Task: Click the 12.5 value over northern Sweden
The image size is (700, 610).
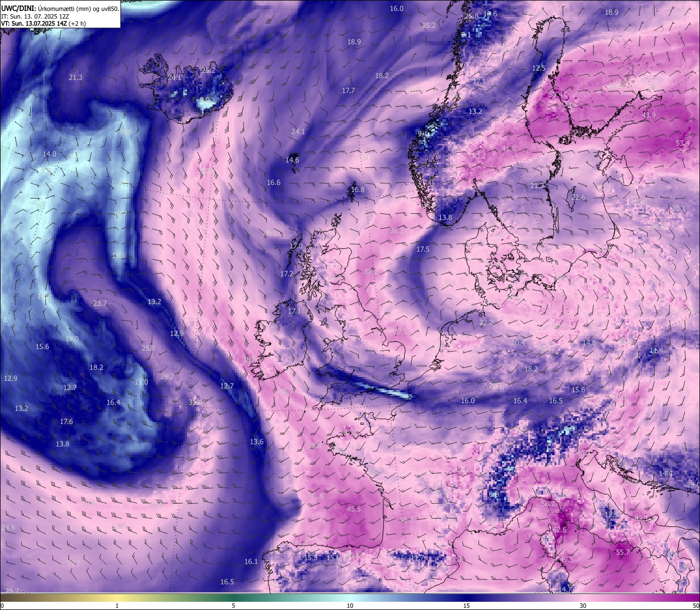Action: 539,68
